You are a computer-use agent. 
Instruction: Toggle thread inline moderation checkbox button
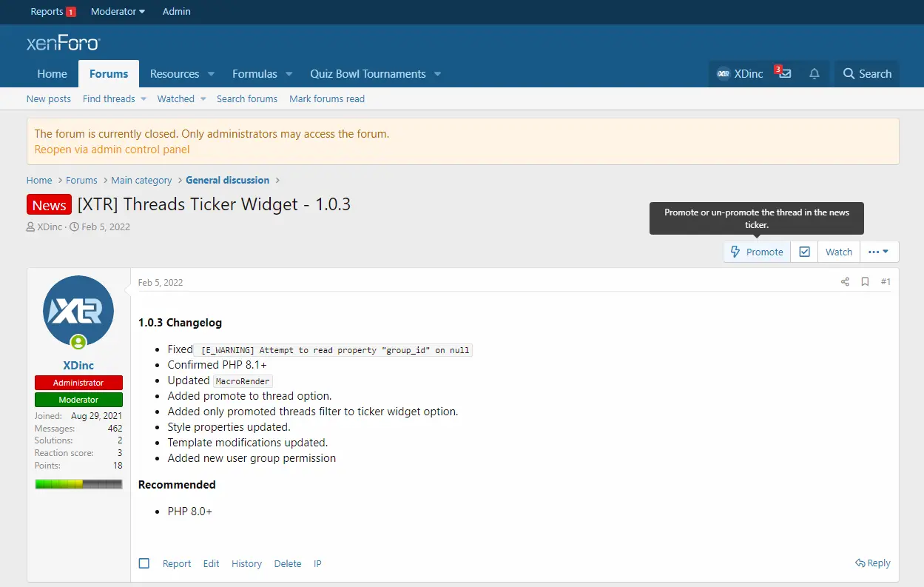(804, 252)
